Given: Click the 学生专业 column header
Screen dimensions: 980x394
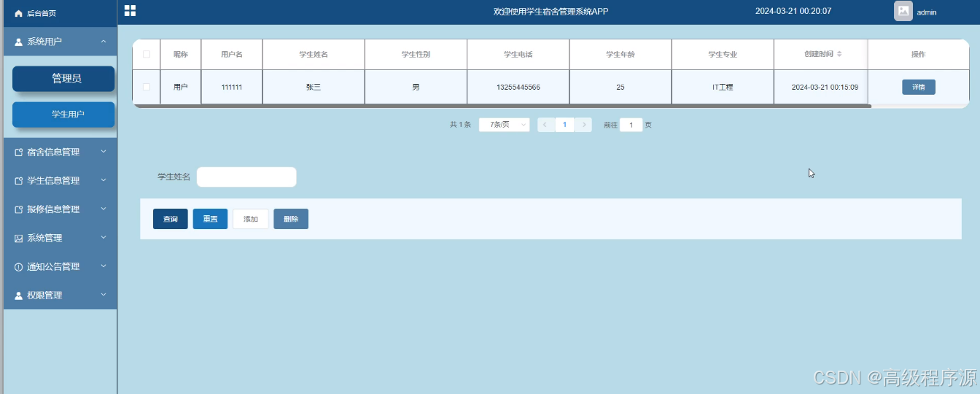Looking at the screenshot, I should [723, 55].
